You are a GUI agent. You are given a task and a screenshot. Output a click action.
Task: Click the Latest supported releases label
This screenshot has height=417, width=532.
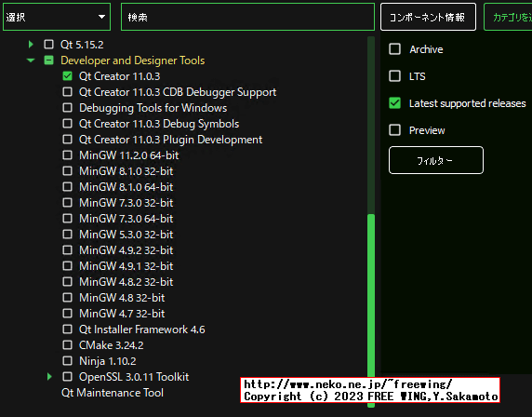(467, 103)
